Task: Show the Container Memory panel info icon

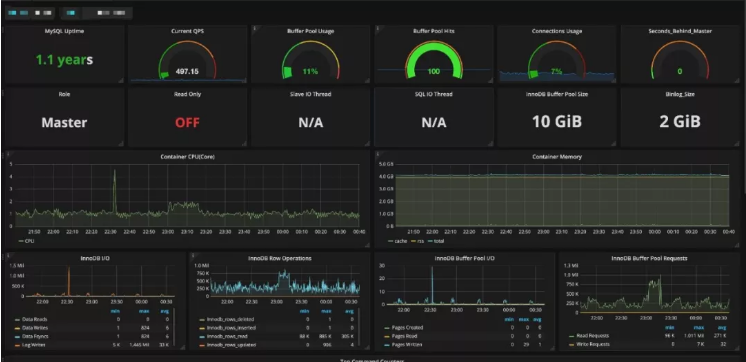Action: pos(378,155)
